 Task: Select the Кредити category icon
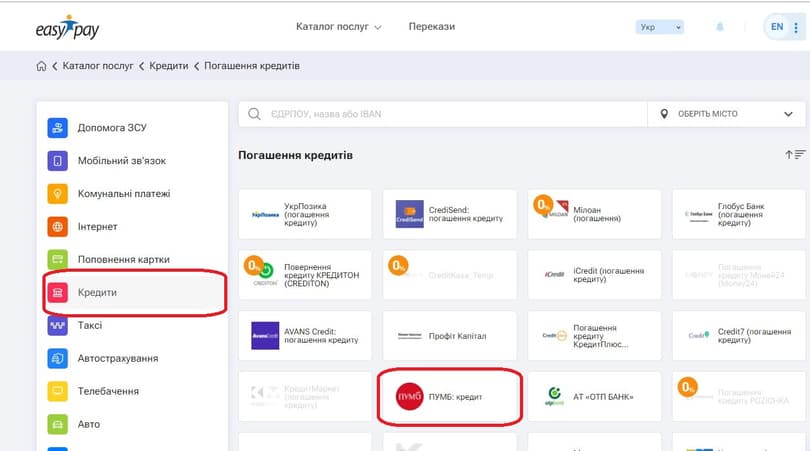57,292
